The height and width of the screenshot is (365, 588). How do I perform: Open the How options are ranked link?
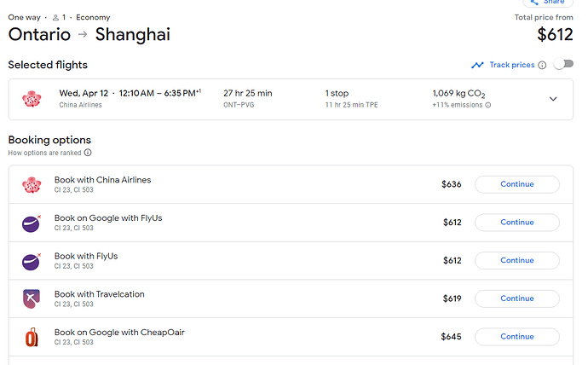(44, 153)
